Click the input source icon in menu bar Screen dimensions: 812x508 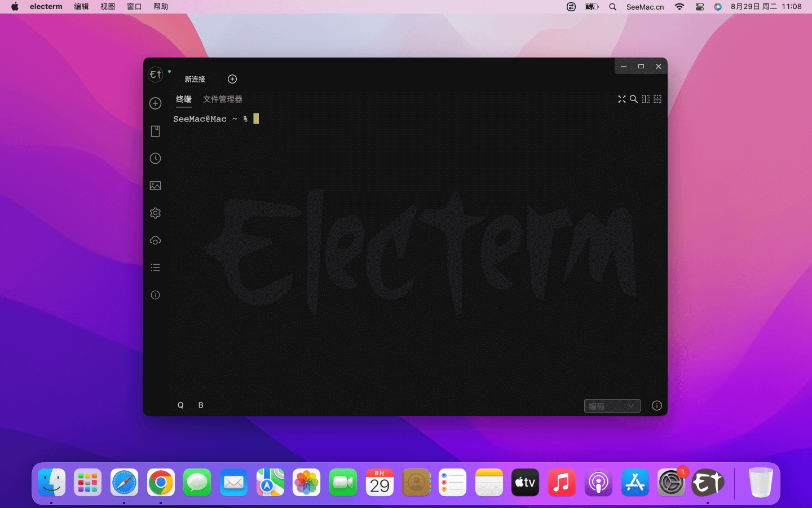tap(571, 7)
